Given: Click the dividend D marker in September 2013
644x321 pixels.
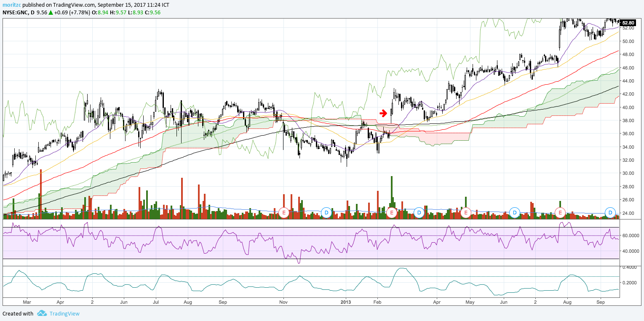Looking at the screenshot, I should click(x=610, y=212).
